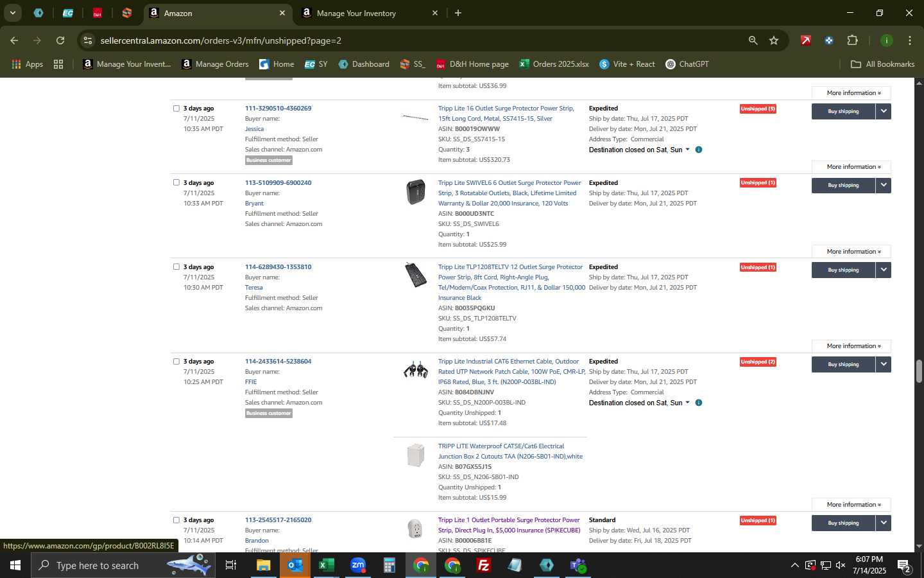Open the Dashboard bookmark
Image resolution: width=924 pixels, height=578 pixels.
click(x=364, y=64)
